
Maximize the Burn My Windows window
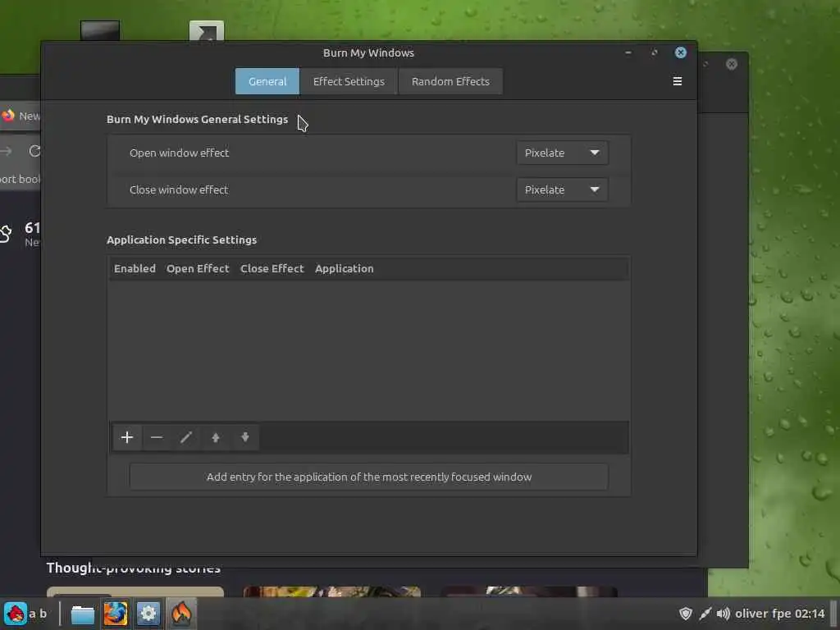coord(654,52)
